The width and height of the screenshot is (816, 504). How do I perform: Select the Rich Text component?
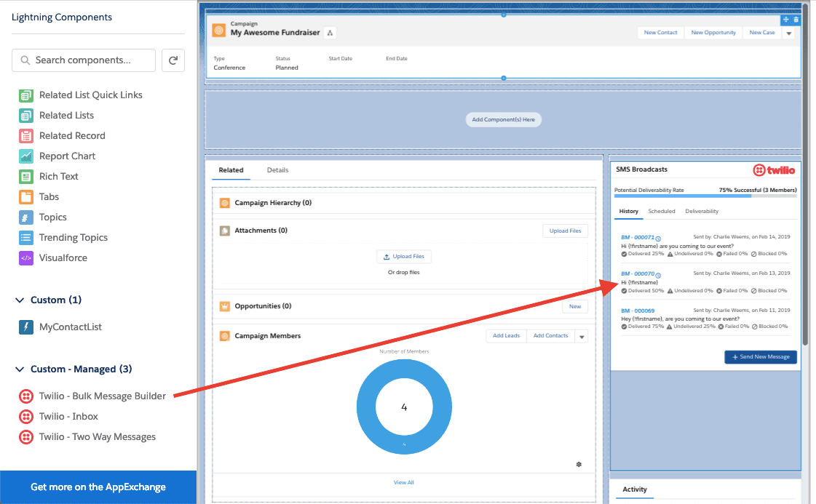pyautogui.click(x=59, y=176)
